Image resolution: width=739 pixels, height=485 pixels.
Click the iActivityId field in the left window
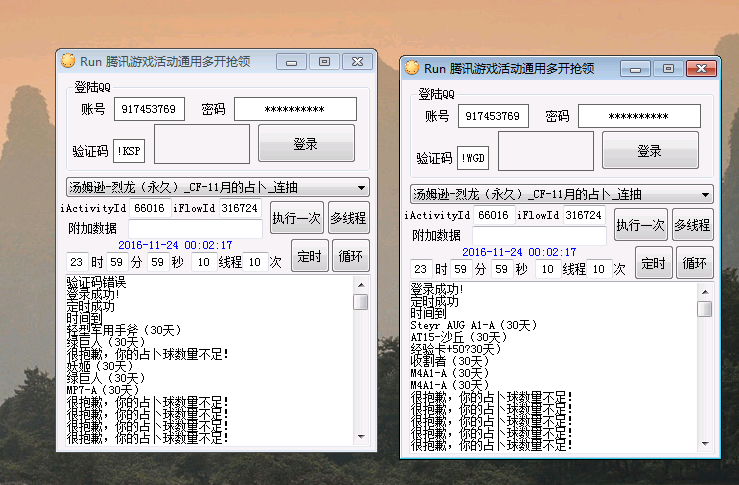click(150, 208)
